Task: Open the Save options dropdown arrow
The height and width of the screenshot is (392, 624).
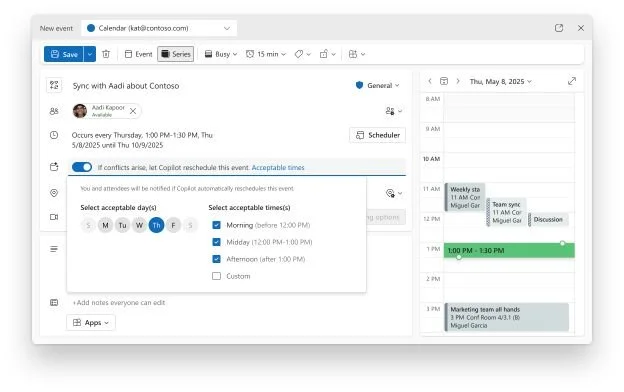Action: coord(90,54)
